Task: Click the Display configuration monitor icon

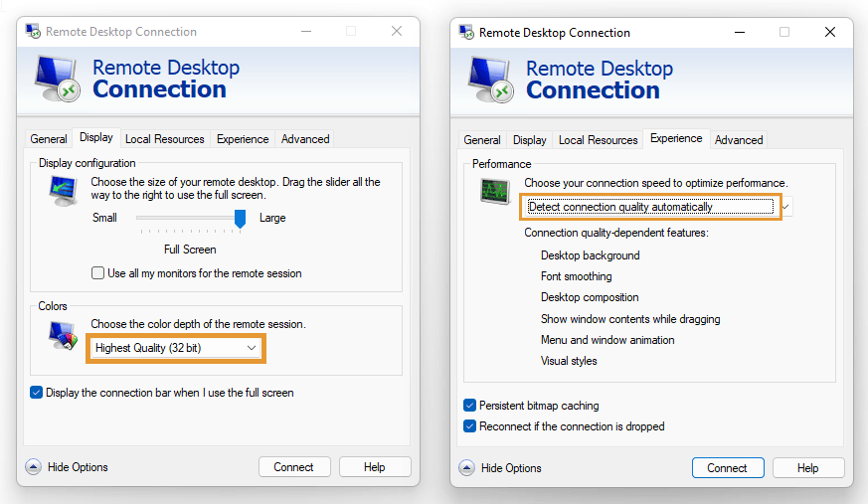Action: 63,190
